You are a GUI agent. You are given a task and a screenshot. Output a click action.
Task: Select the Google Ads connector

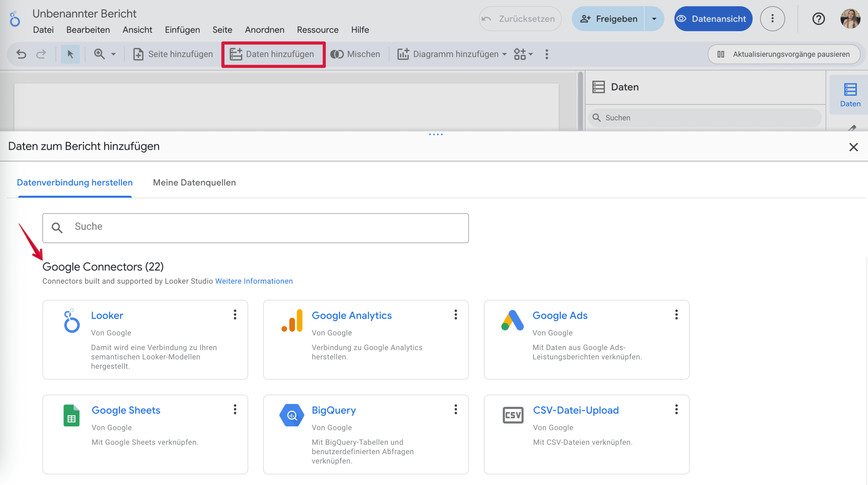click(x=560, y=316)
